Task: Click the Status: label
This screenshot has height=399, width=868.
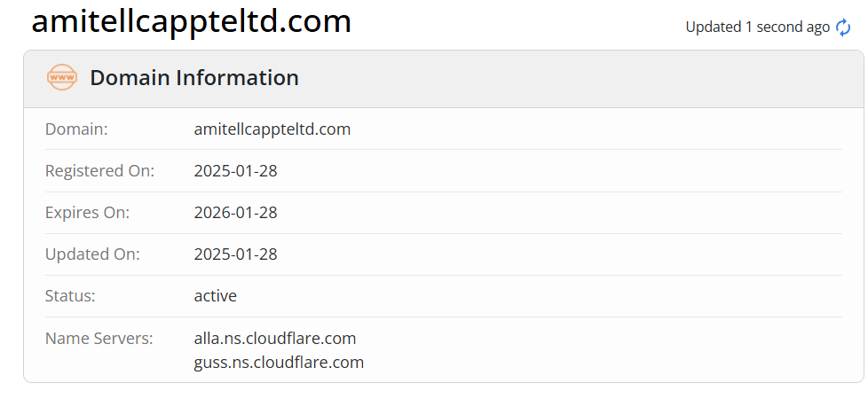Action: [70, 295]
